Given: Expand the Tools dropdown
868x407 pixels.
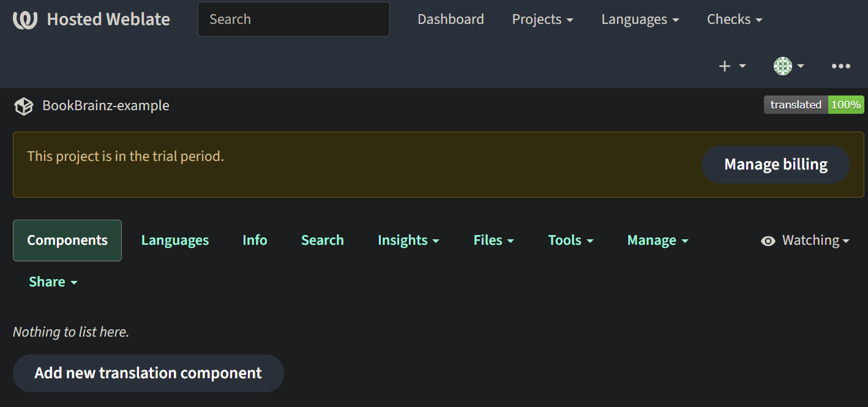Looking at the screenshot, I should 571,241.
